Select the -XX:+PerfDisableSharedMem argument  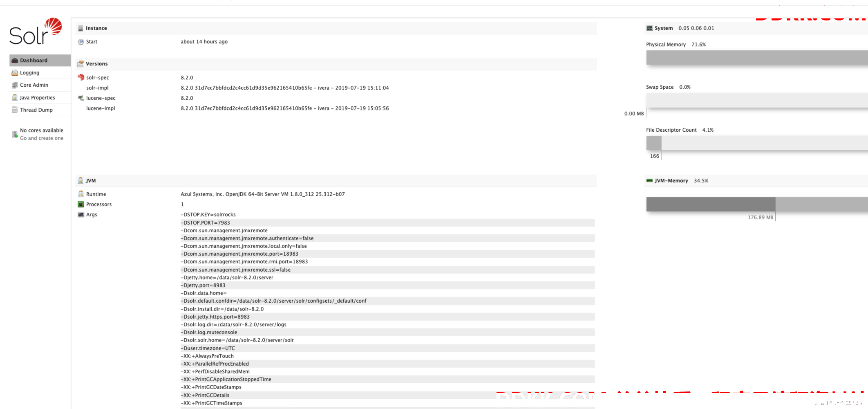[x=215, y=372]
